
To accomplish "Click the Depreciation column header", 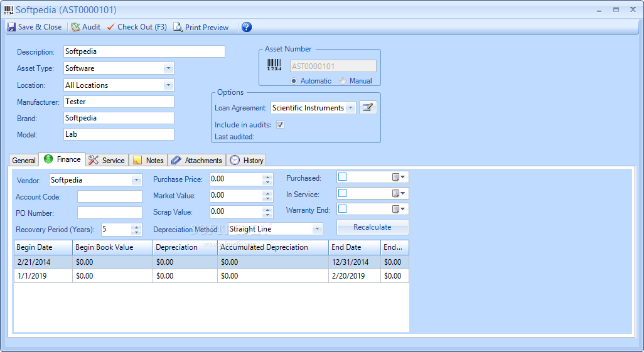I will tap(185, 247).
